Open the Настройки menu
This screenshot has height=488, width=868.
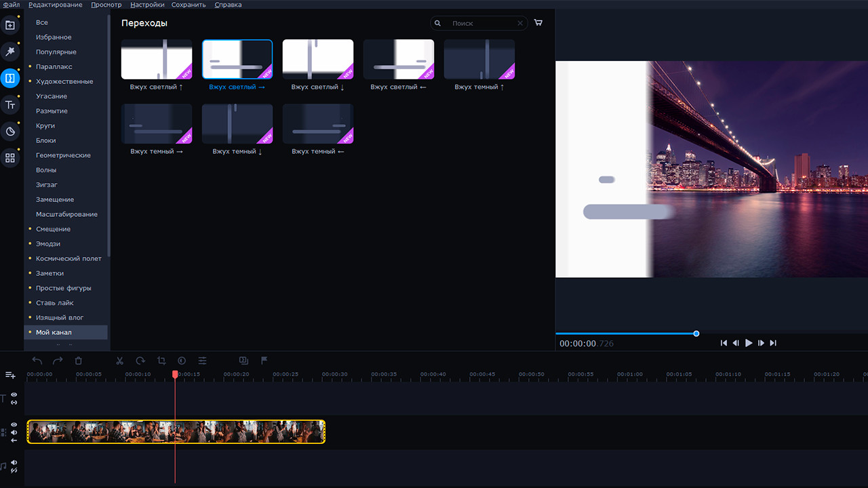tap(147, 4)
